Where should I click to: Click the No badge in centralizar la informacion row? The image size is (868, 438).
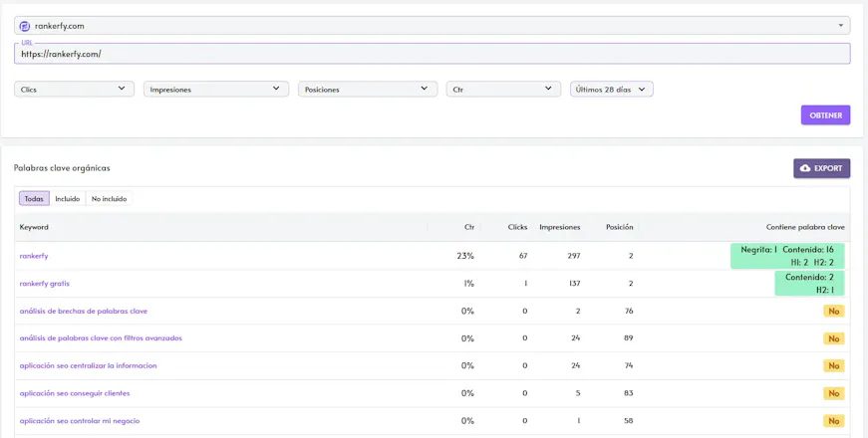(x=834, y=365)
